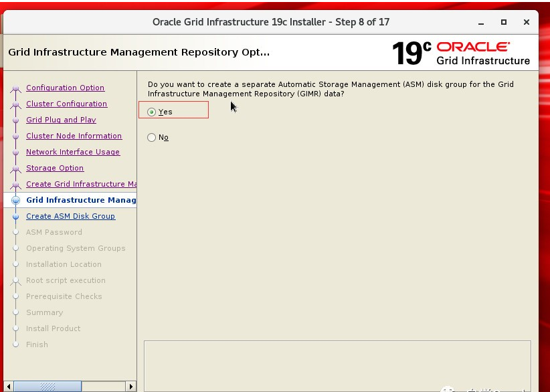Click the Root script execution node icon
The image size is (550, 392).
[15, 281]
